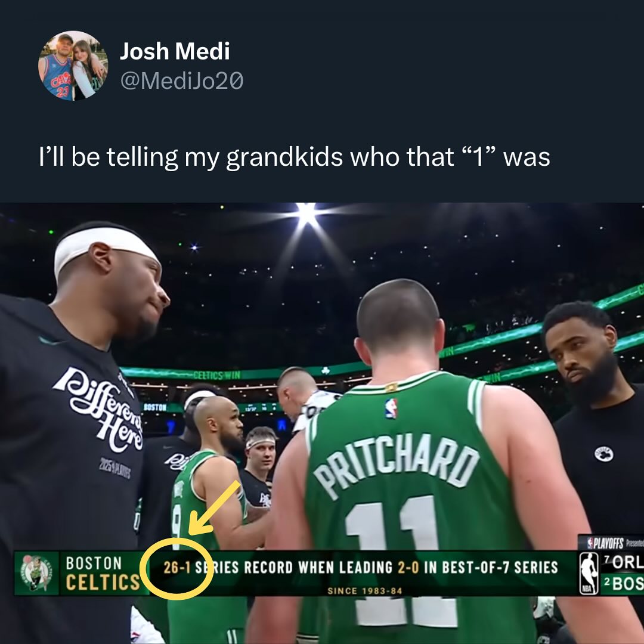
Task: Open the @MediJo20 handle link
Action: coord(182,80)
